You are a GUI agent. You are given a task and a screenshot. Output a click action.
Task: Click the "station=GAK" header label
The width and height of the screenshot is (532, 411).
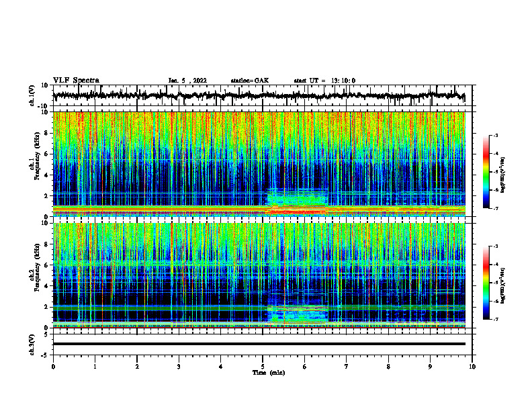(250, 81)
